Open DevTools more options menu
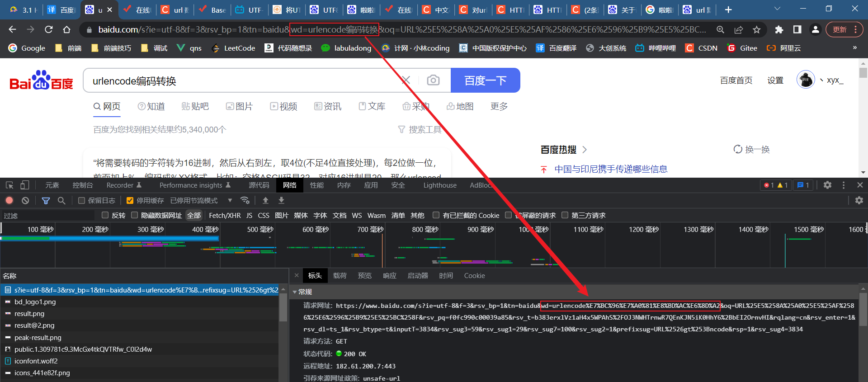This screenshot has height=382, width=868. pyautogui.click(x=844, y=185)
